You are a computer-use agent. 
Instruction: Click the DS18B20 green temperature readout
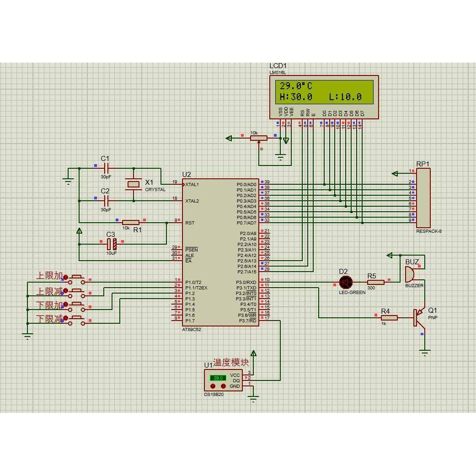pyautogui.click(x=218, y=378)
